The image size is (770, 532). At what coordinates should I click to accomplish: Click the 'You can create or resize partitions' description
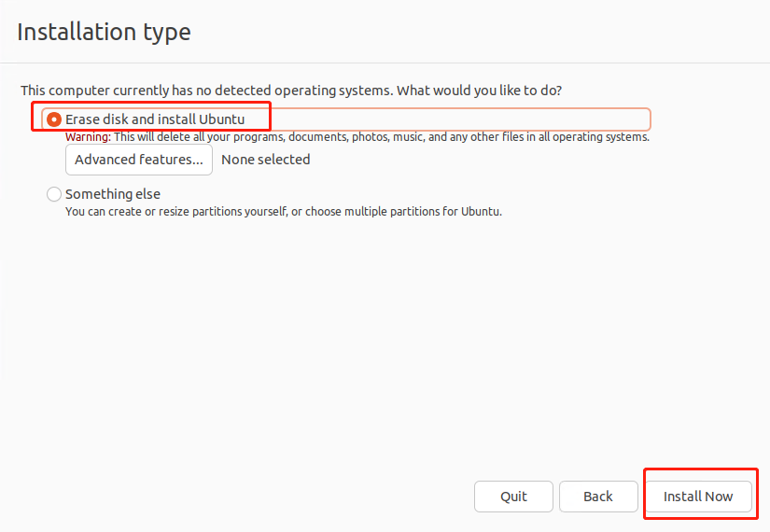(284, 212)
